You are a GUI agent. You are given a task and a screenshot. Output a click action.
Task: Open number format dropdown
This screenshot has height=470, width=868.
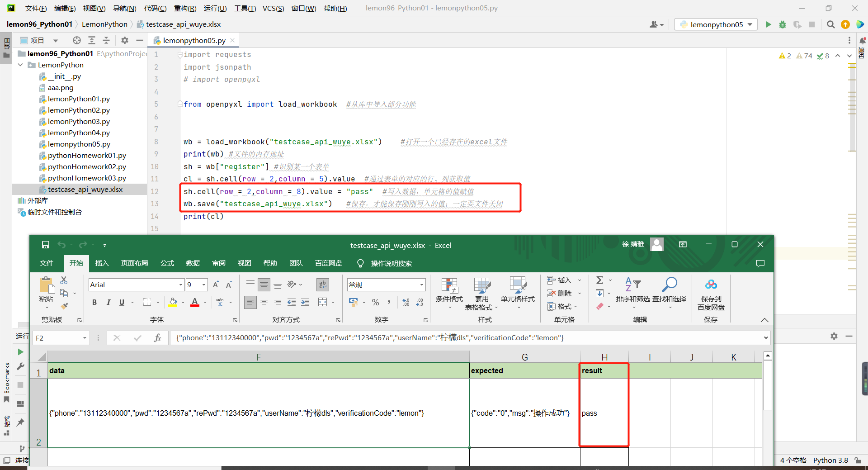click(422, 285)
